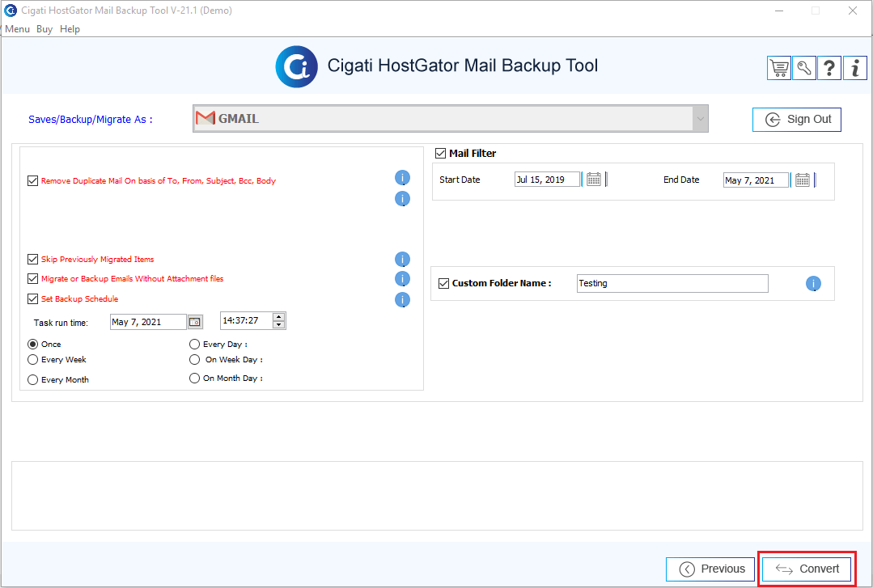Screen dimensions: 873x588
Task: Click the Start Date field showing Jul 15, 2019
Action: (547, 180)
